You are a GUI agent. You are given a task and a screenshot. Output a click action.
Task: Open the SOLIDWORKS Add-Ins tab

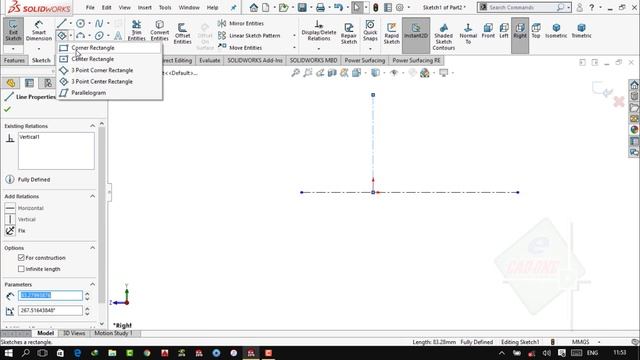(x=255, y=60)
